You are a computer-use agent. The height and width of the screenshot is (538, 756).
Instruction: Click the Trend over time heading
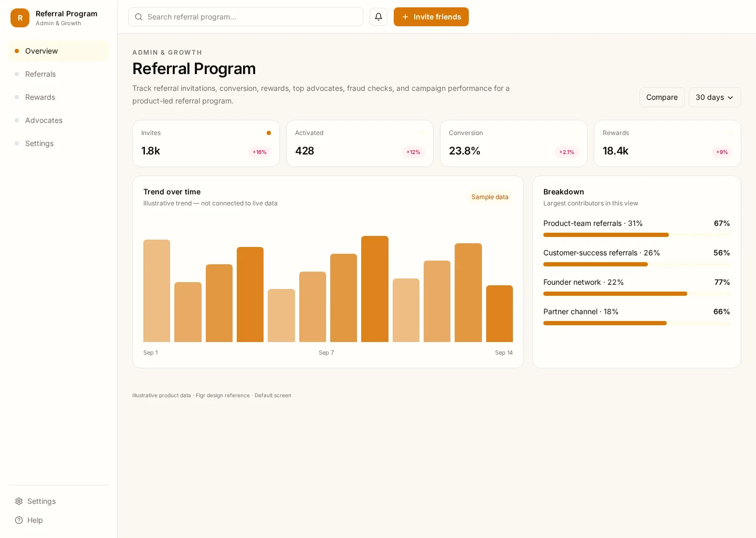172,192
